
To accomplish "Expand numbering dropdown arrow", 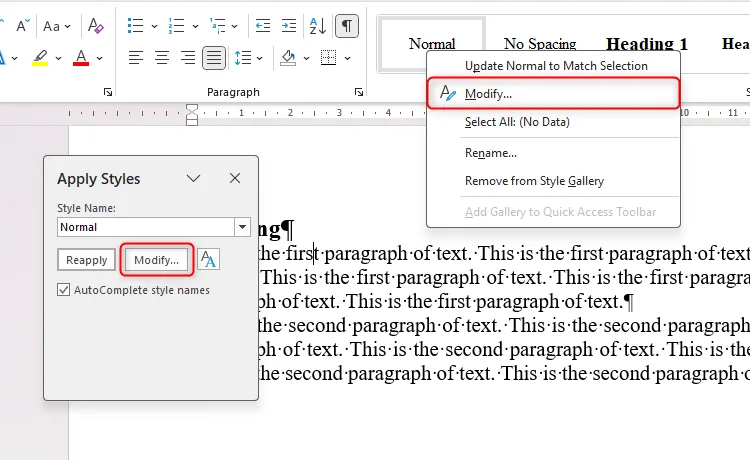I will [195, 26].
